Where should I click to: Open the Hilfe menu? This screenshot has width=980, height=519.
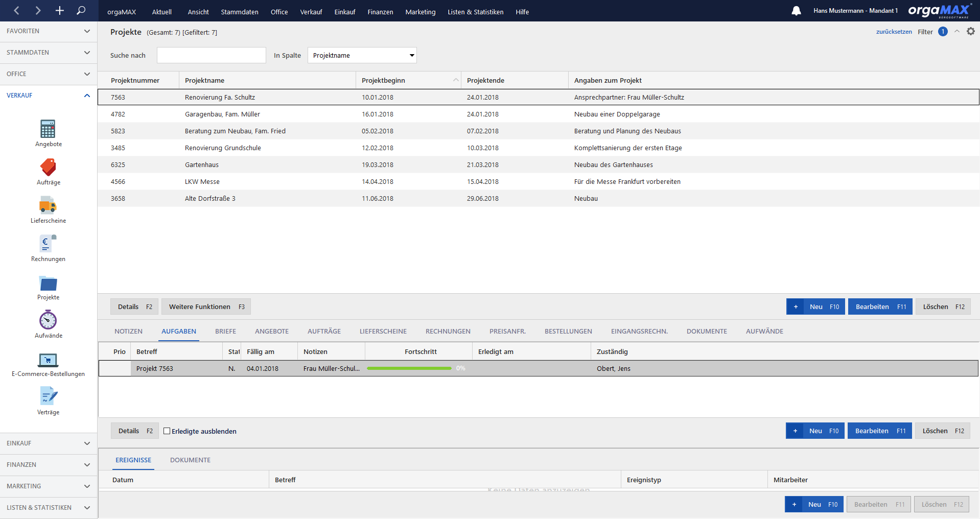tap(522, 12)
